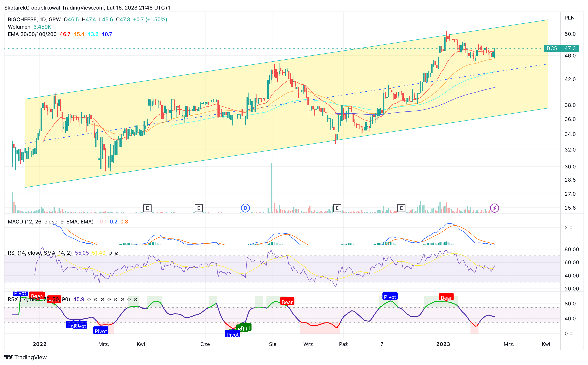Click the volume value 3.459K

coord(42,27)
